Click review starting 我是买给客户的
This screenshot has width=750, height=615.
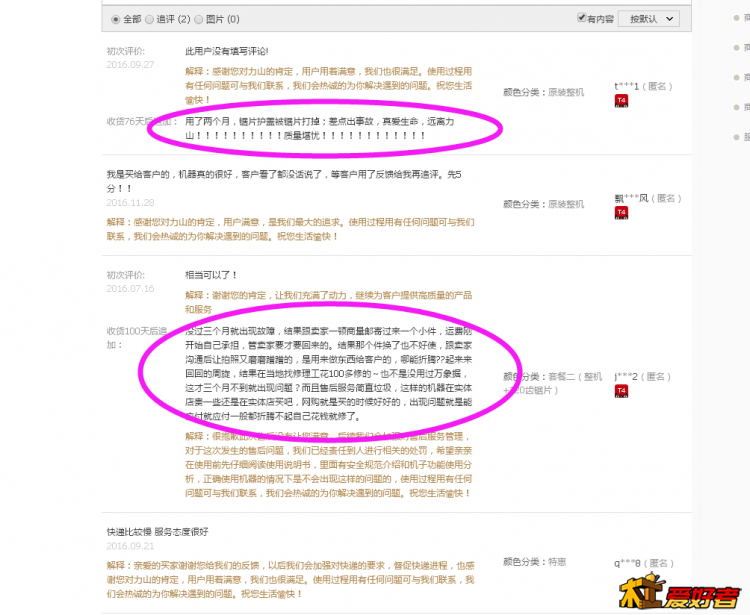pyautogui.click(x=284, y=181)
